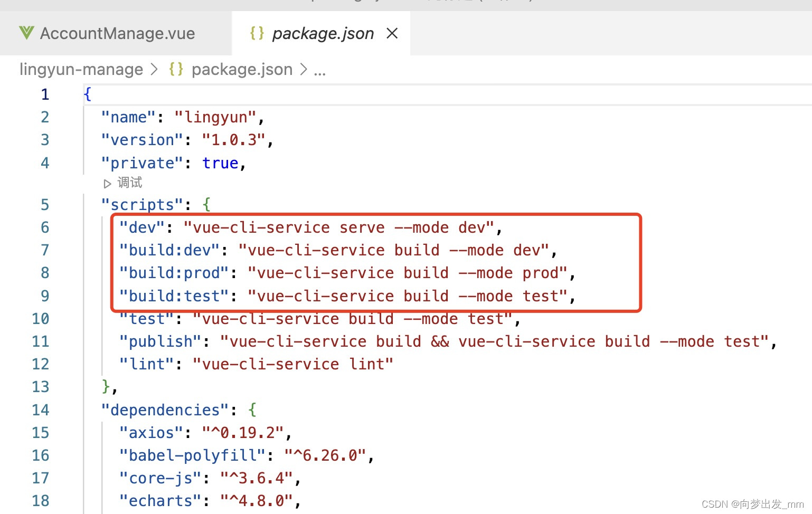
Task: Click the "name" key on line 2
Action: point(129,117)
